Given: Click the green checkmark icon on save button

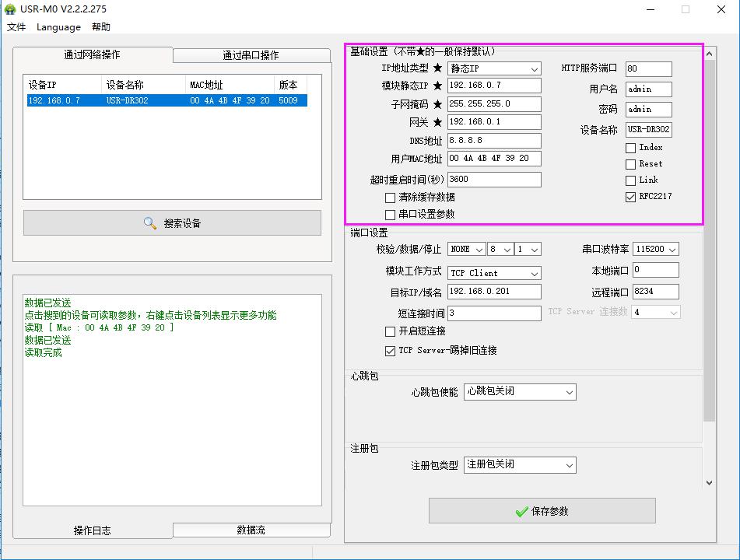Looking at the screenshot, I should coord(521,511).
